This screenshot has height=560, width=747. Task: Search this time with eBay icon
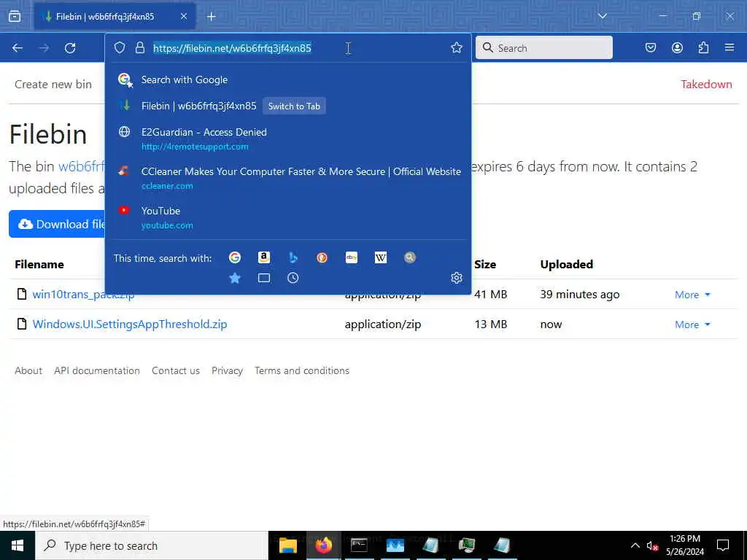click(352, 257)
